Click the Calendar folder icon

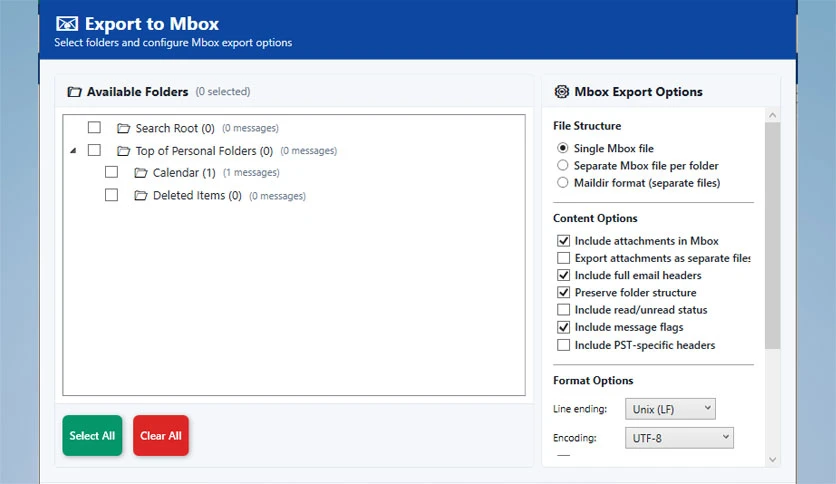pyautogui.click(x=141, y=173)
